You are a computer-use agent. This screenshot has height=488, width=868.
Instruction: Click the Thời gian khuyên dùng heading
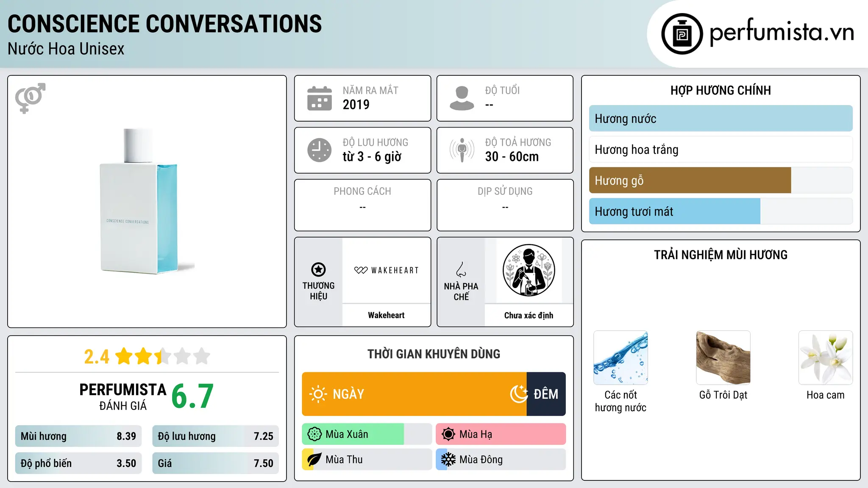pyautogui.click(x=434, y=354)
